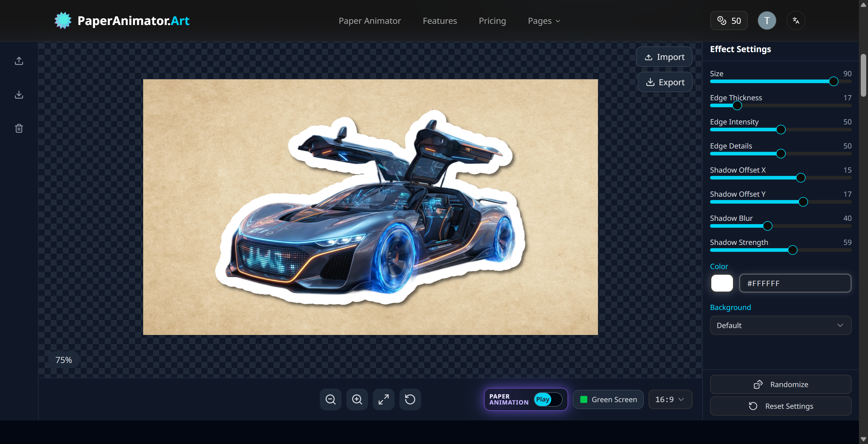The height and width of the screenshot is (444, 868).
Task: Toggle the Paper Animation Play switch
Action: tap(548, 399)
